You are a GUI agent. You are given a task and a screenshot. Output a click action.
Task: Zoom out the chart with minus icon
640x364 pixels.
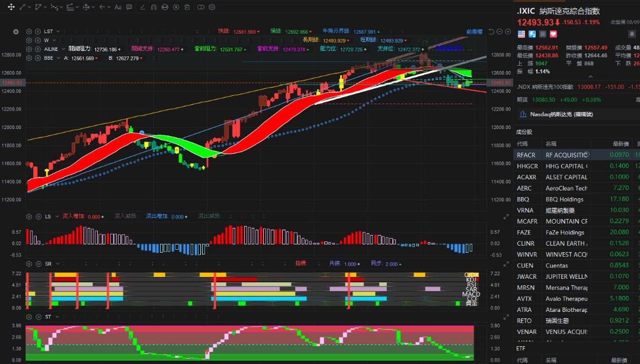(x=500, y=31)
